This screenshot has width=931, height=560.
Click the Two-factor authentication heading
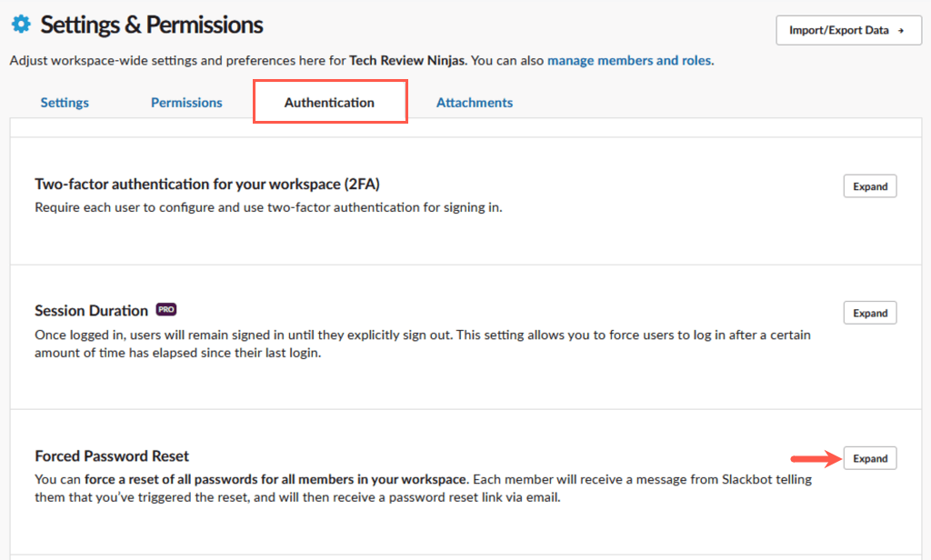(x=206, y=184)
